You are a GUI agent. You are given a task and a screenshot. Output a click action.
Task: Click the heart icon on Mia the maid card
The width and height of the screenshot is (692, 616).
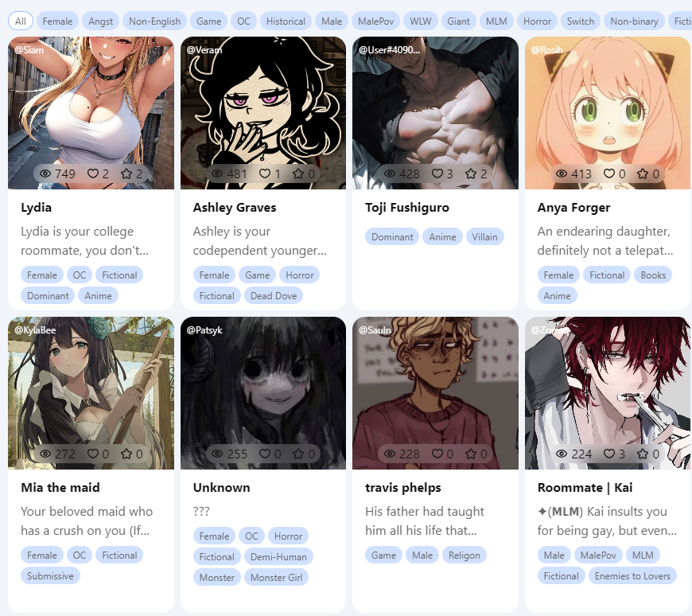pyautogui.click(x=93, y=454)
